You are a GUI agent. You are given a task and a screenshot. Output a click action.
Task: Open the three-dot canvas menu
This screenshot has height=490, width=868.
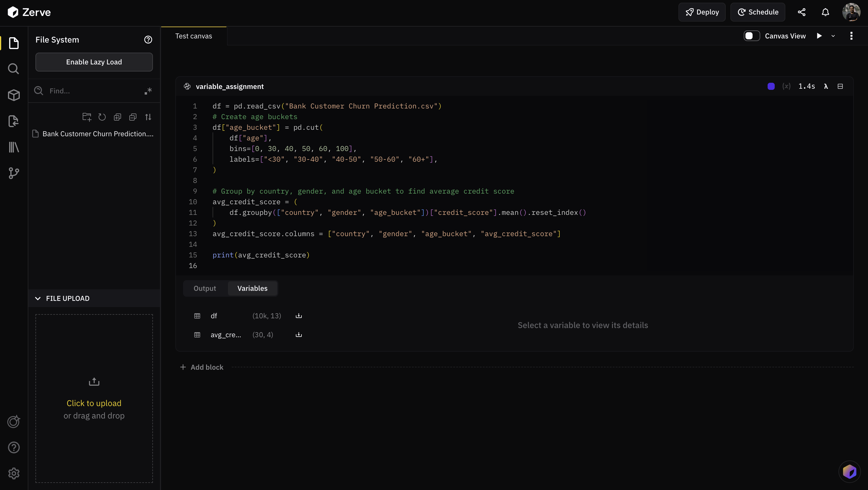(x=851, y=36)
